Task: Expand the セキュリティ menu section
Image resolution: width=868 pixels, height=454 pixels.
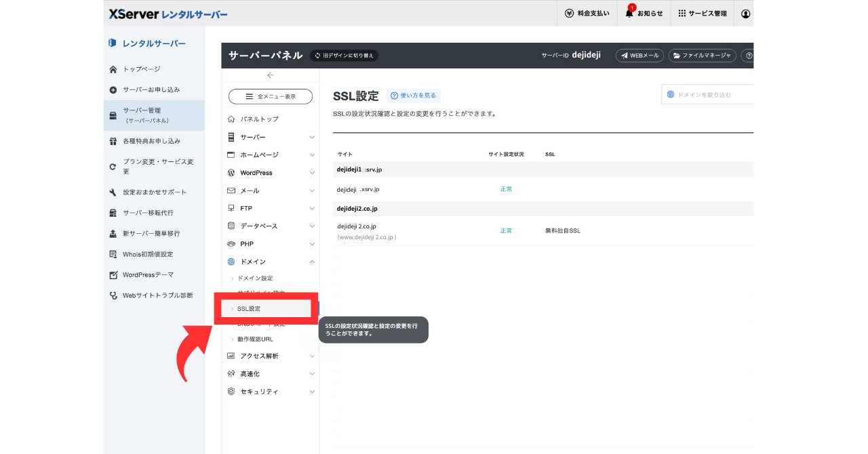Action: click(270, 392)
